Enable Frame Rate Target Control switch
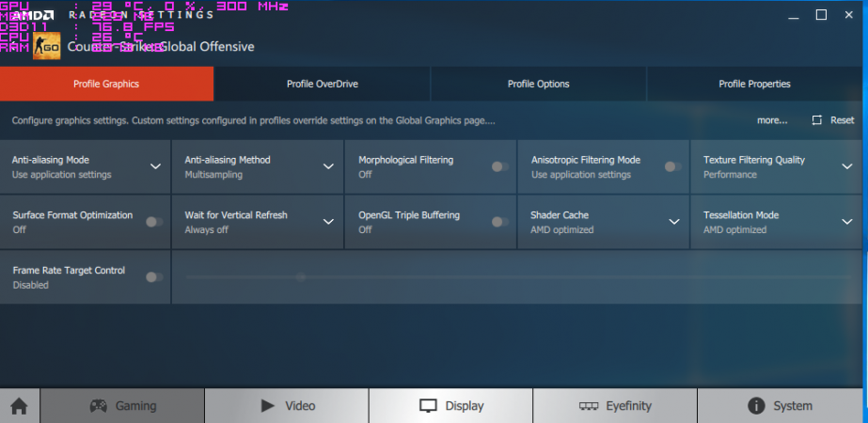The height and width of the screenshot is (423, 868). pyautogui.click(x=154, y=277)
